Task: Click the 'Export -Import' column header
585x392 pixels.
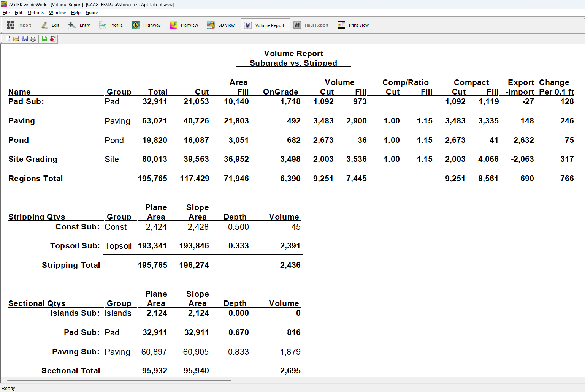Action: [x=520, y=87]
